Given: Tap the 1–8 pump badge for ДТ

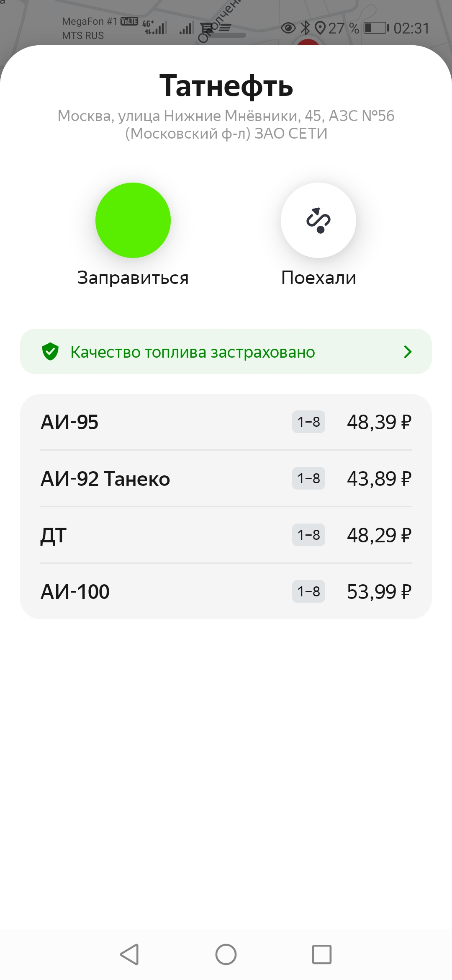Looking at the screenshot, I should coord(308,535).
